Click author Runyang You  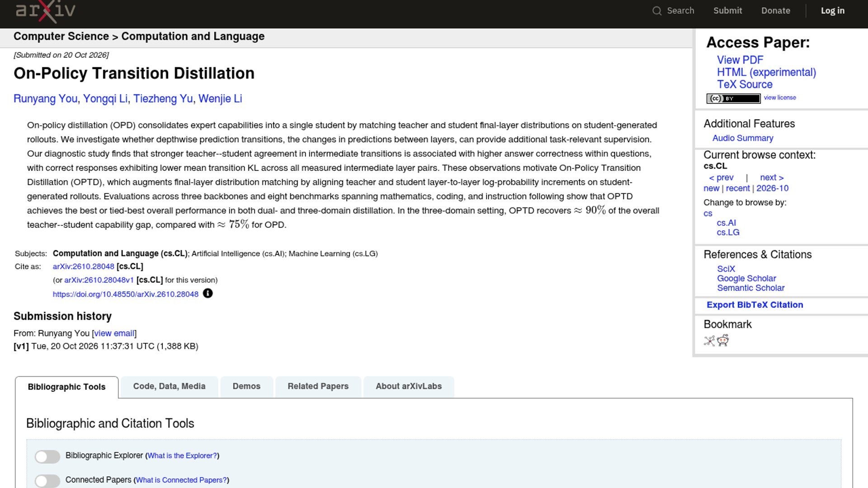pos(45,99)
